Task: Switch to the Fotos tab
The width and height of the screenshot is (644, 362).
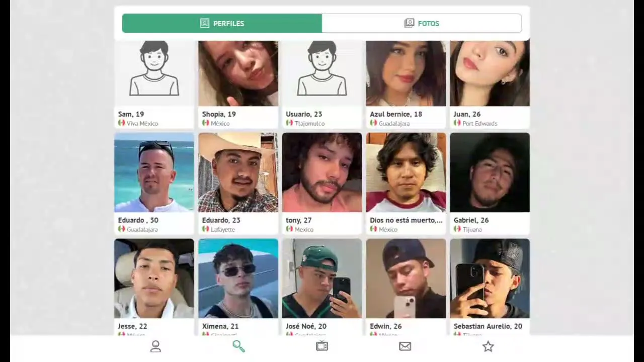Action: coord(422,23)
